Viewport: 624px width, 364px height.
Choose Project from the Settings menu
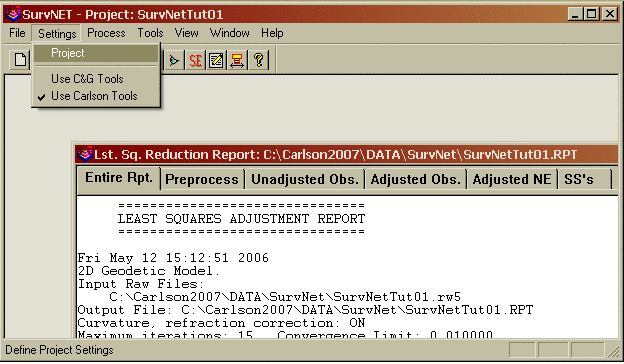click(96, 53)
